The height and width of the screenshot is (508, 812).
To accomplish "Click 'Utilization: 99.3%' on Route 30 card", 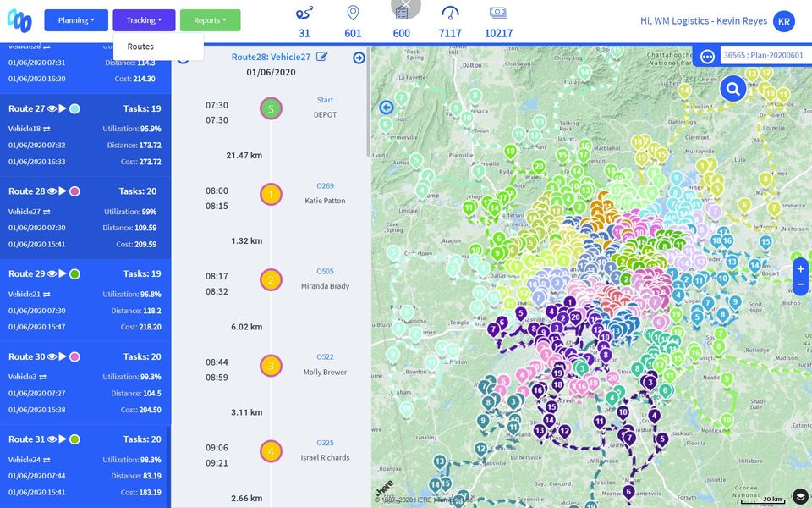I will point(132,377).
